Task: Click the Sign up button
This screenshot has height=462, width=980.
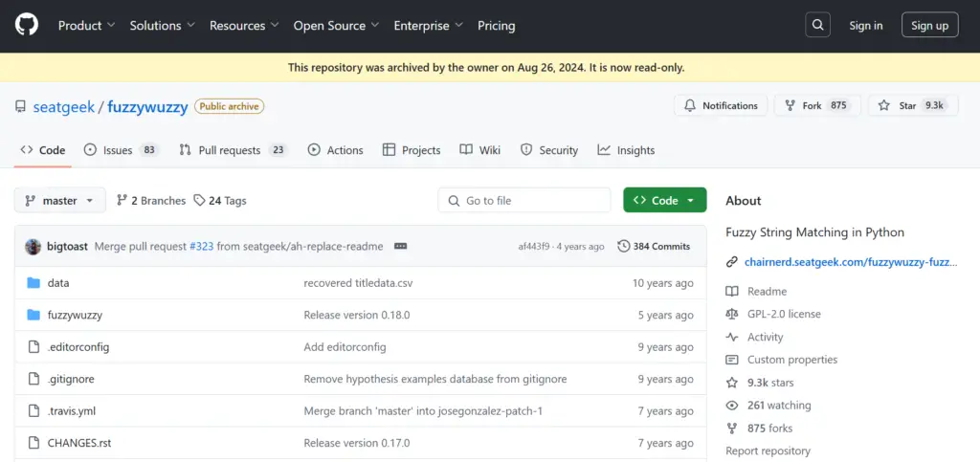Action: [x=929, y=25]
